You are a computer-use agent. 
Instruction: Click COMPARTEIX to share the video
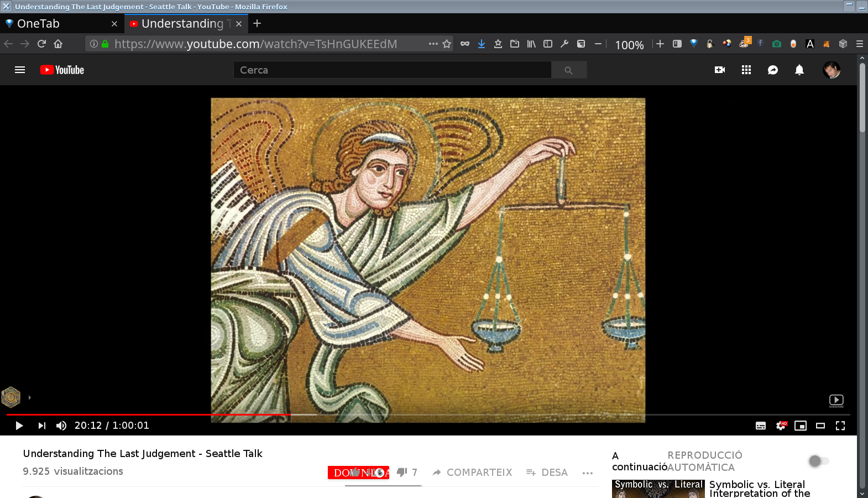point(473,473)
